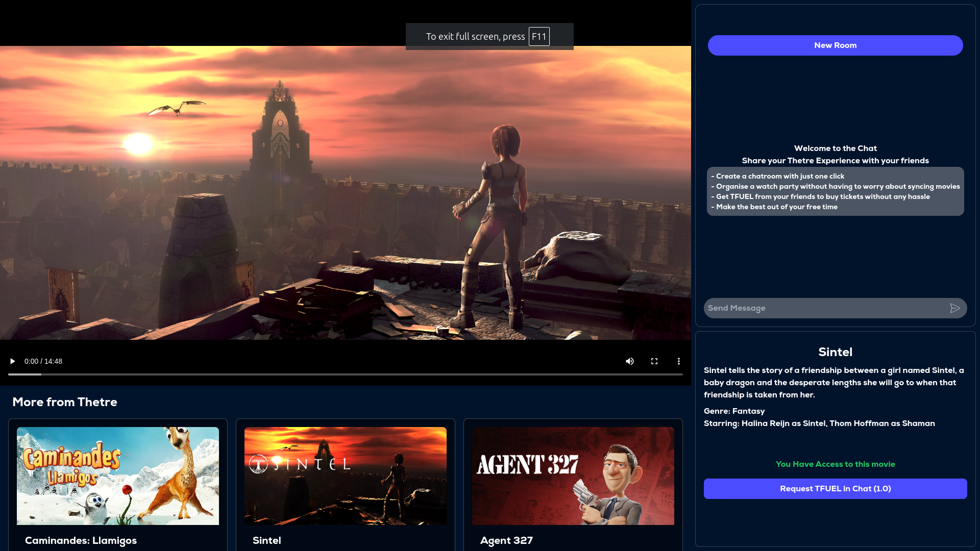Click the chat welcome tips box

click(x=835, y=191)
